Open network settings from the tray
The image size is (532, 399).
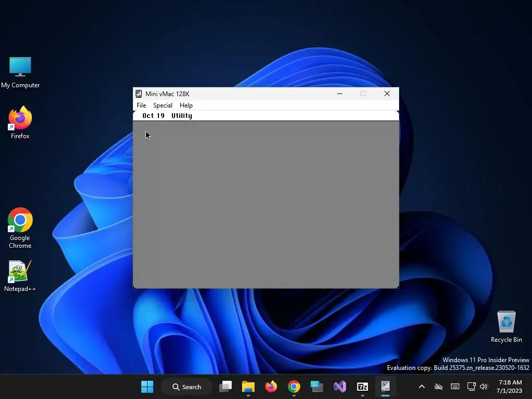pyautogui.click(x=471, y=387)
